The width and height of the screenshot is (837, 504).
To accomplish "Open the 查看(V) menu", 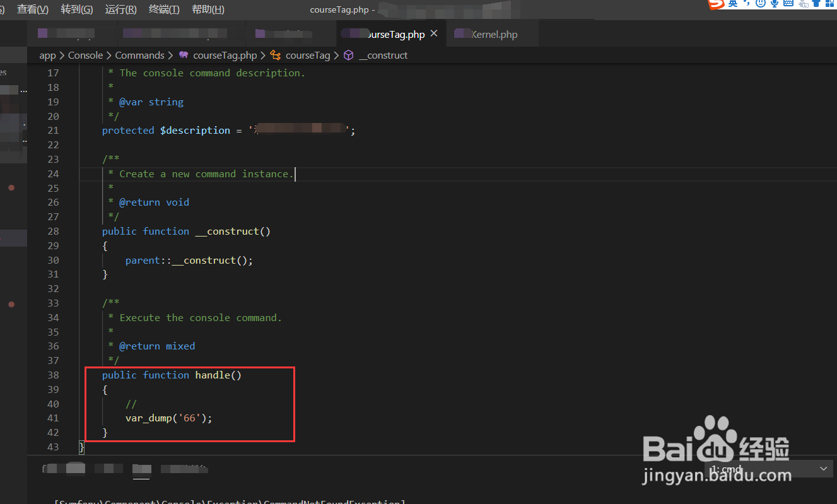I will click(33, 9).
